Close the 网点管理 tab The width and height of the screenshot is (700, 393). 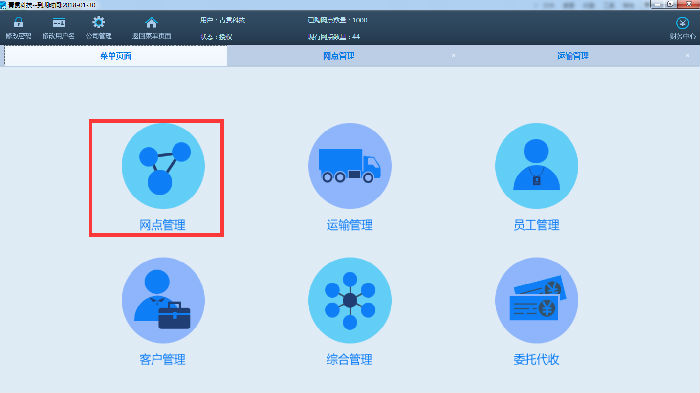454,56
